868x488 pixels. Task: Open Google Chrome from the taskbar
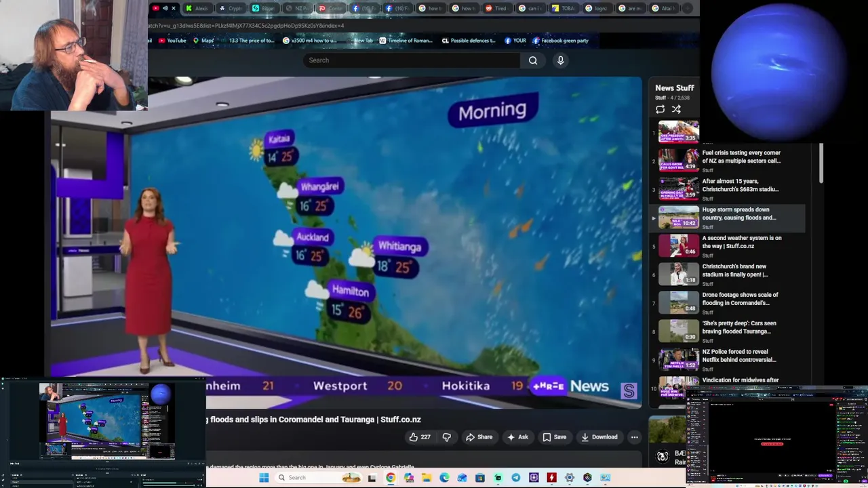point(391,478)
